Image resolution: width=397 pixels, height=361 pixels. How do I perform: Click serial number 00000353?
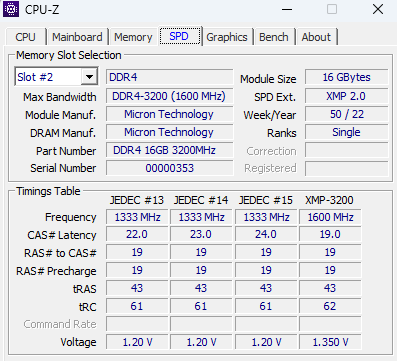click(x=169, y=168)
